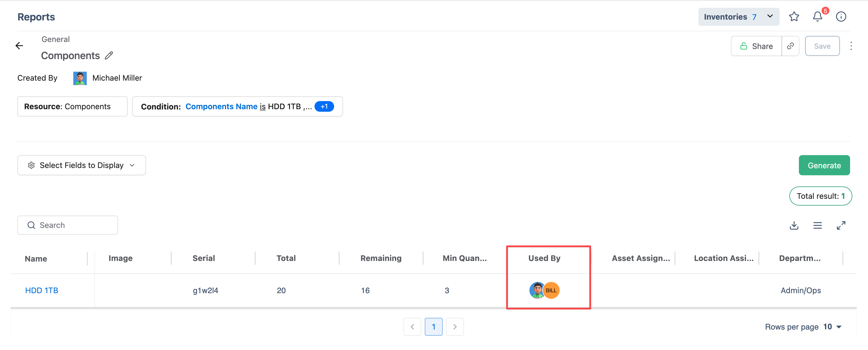Copy the share link icon
The image size is (868, 350).
point(790,46)
